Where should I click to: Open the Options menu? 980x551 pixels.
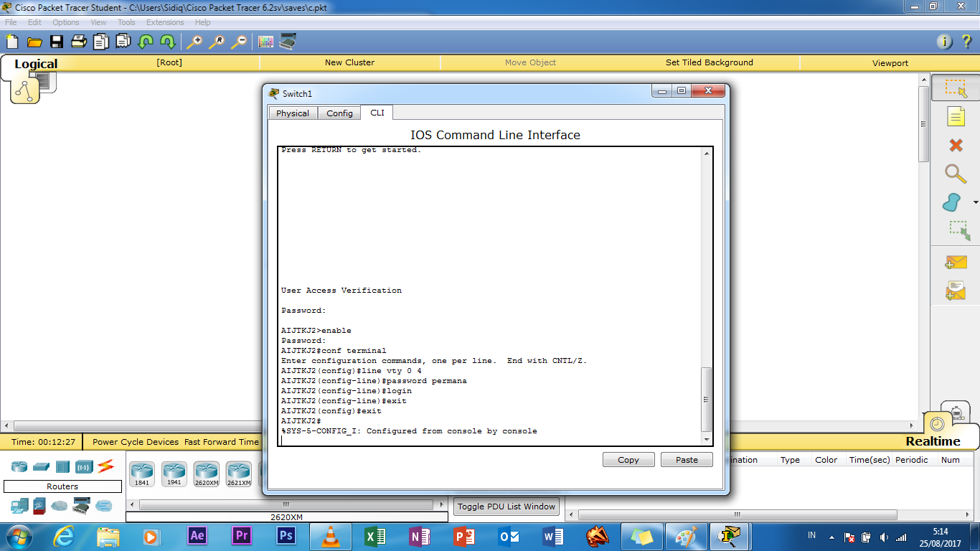[66, 22]
